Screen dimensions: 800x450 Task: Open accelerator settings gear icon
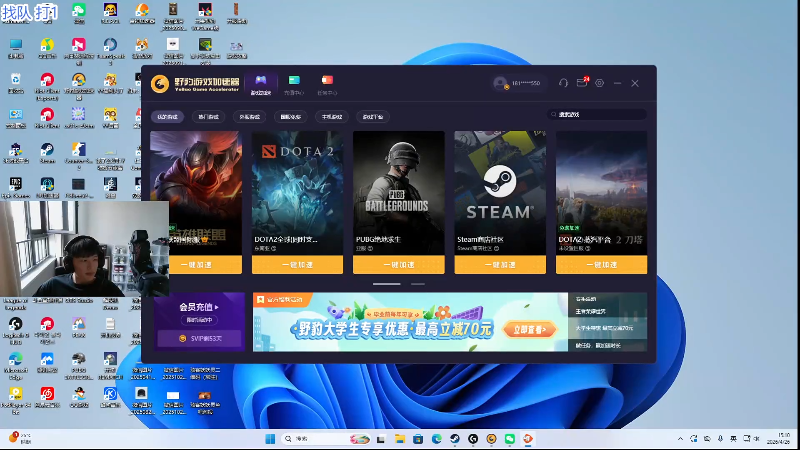(x=599, y=83)
